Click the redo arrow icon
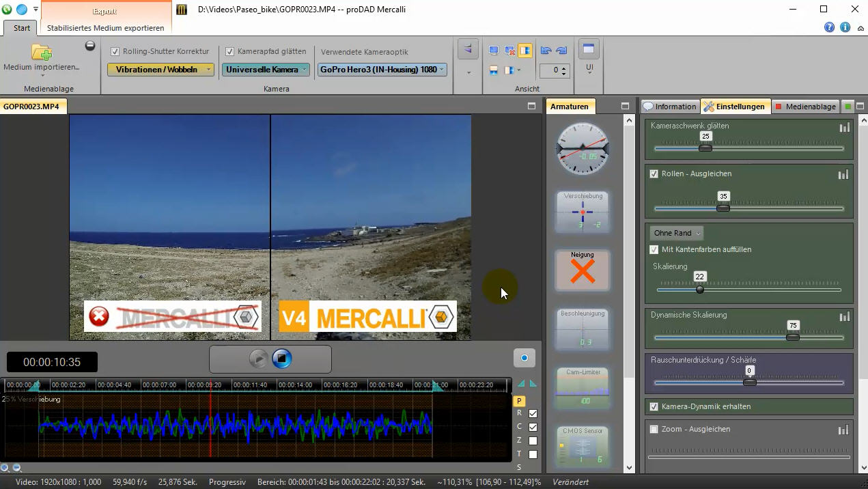This screenshot has height=489, width=868. [561, 51]
